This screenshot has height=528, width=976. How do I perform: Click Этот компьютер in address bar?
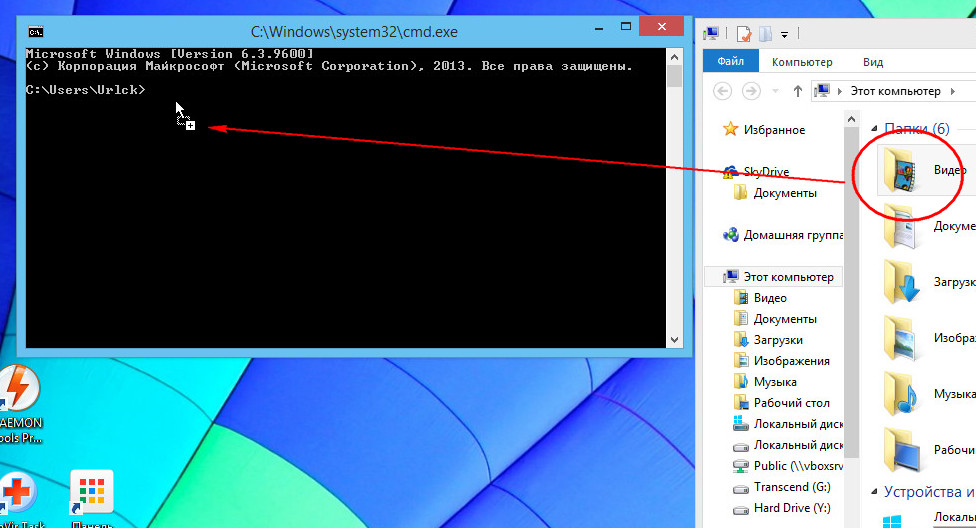895,91
